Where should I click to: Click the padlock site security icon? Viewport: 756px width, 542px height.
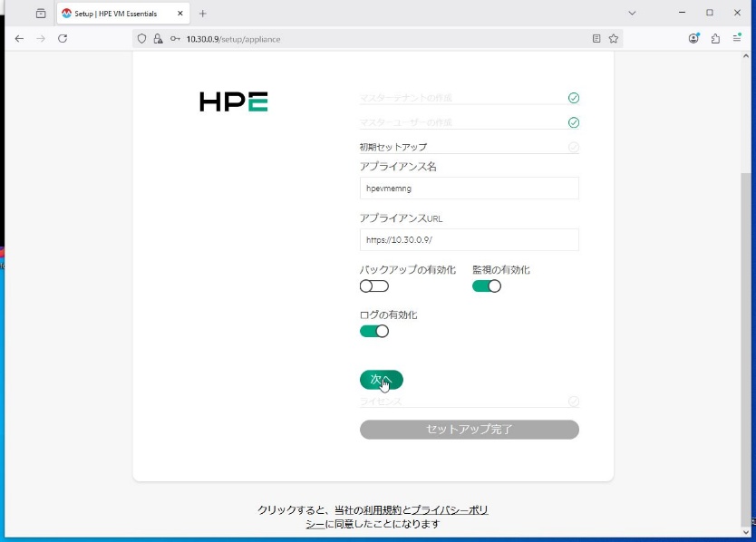(x=158, y=39)
